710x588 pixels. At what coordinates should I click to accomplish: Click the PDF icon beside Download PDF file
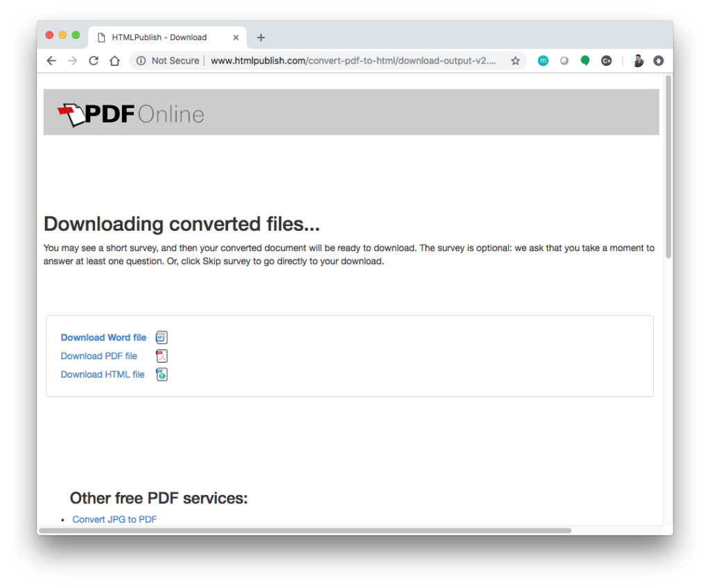(x=162, y=356)
